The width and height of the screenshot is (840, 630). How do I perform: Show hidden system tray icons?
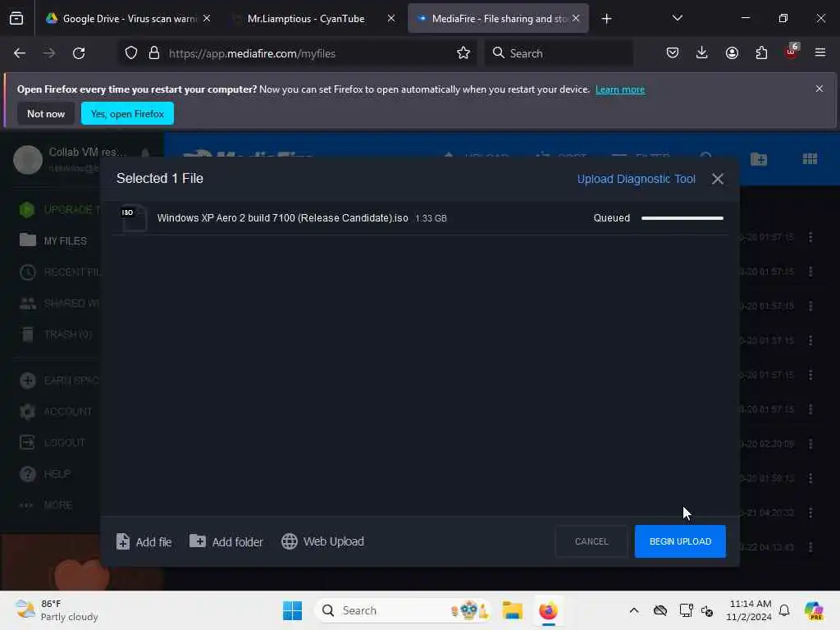coord(634,610)
